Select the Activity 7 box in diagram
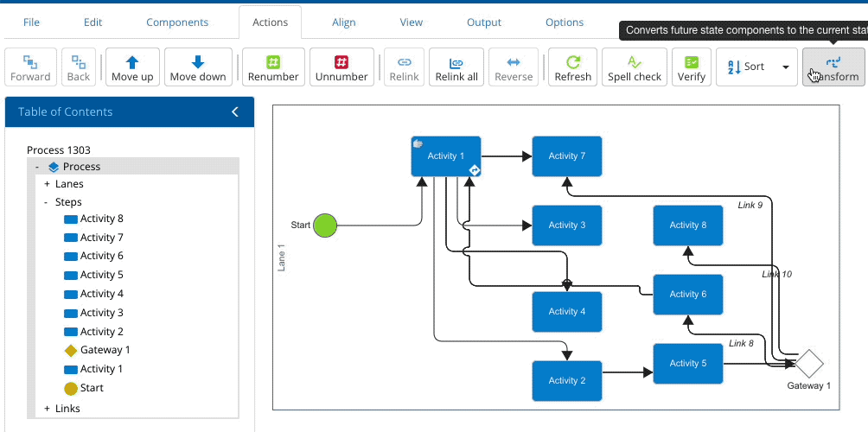 566,156
